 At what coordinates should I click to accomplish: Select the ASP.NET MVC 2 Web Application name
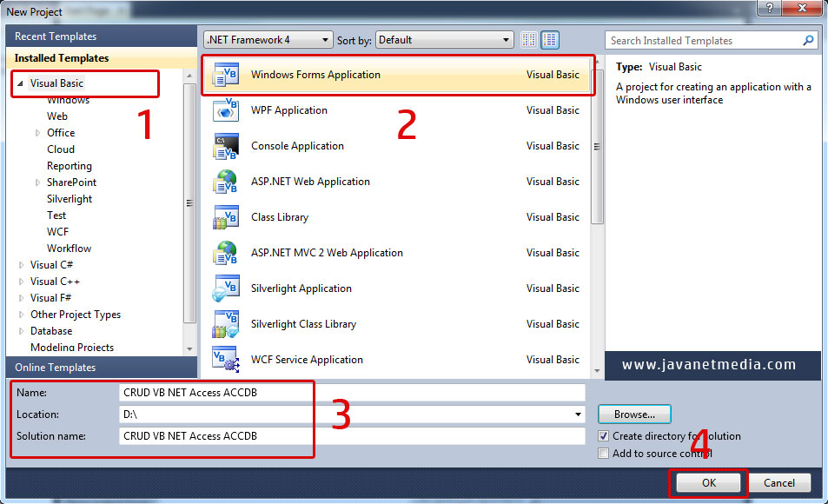[327, 253]
